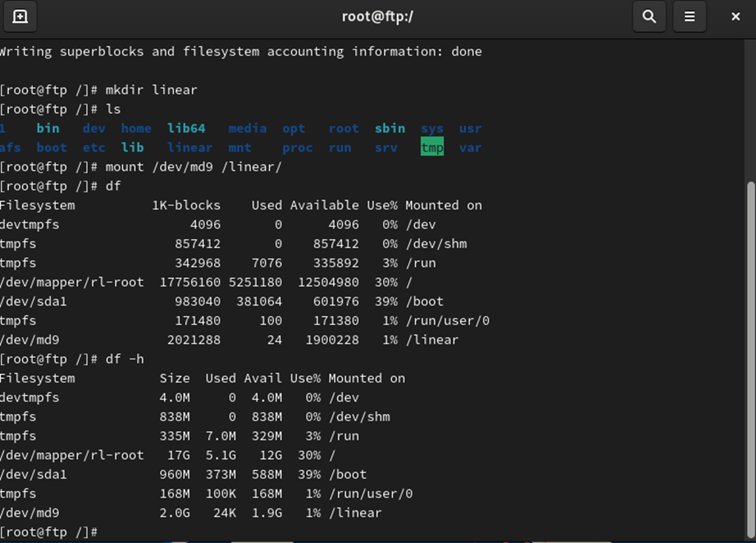The image size is (756, 543).
Task: Click the df -h command text
Action: point(125,359)
